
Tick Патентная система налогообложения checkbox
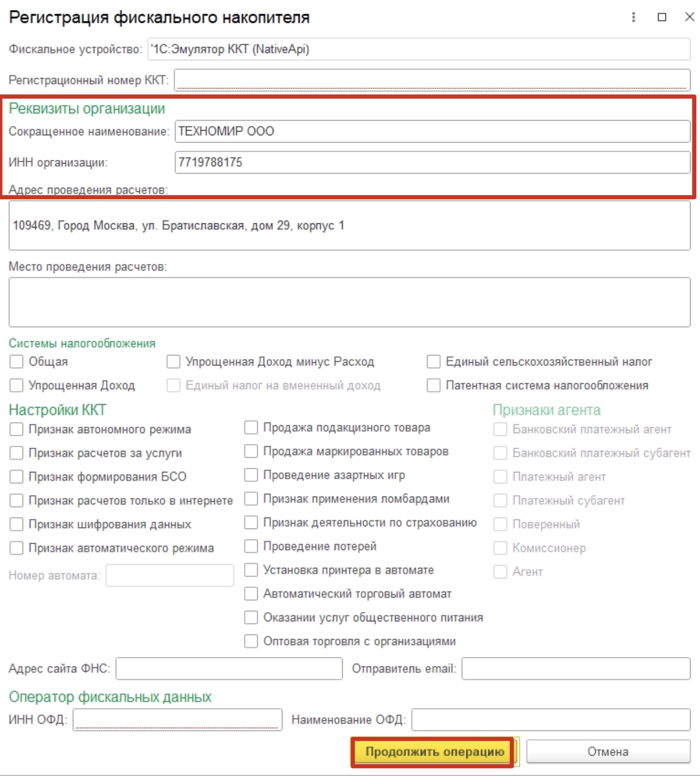tap(434, 385)
